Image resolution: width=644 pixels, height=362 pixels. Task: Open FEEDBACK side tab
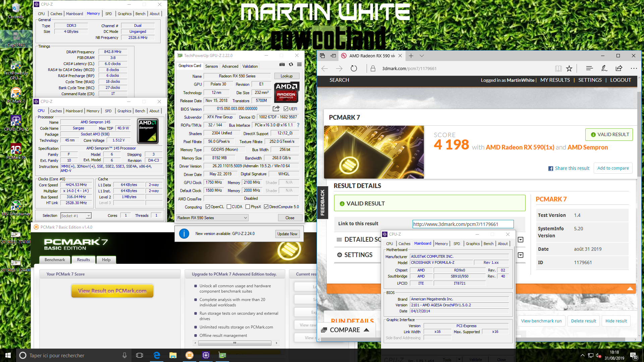[322, 202]
